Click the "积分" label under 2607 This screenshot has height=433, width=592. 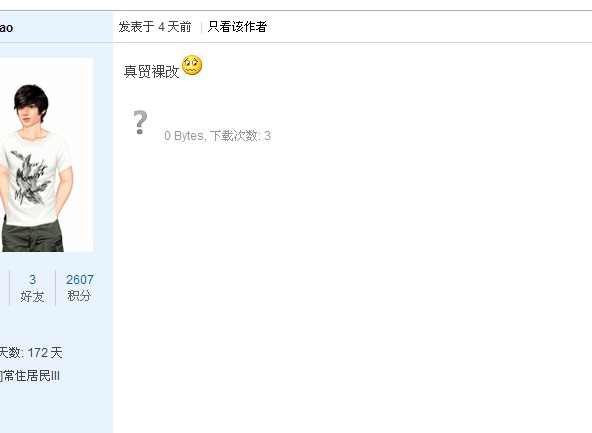tap(79, 296)
